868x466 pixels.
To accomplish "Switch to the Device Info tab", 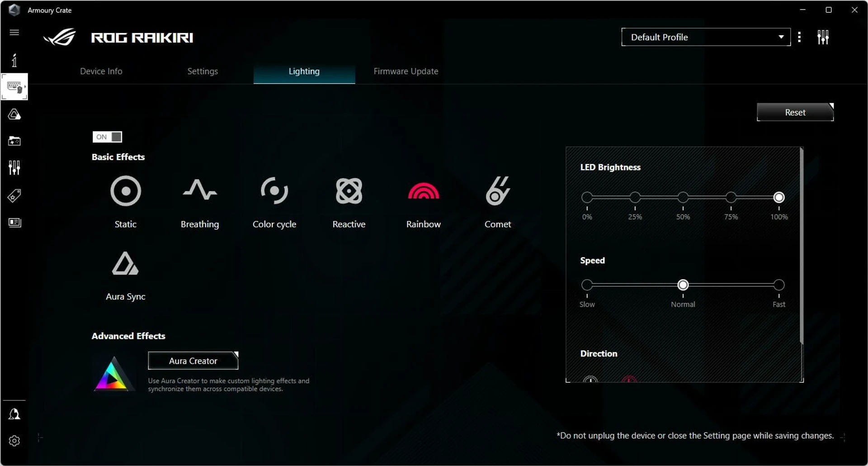I will pos(101,71).
